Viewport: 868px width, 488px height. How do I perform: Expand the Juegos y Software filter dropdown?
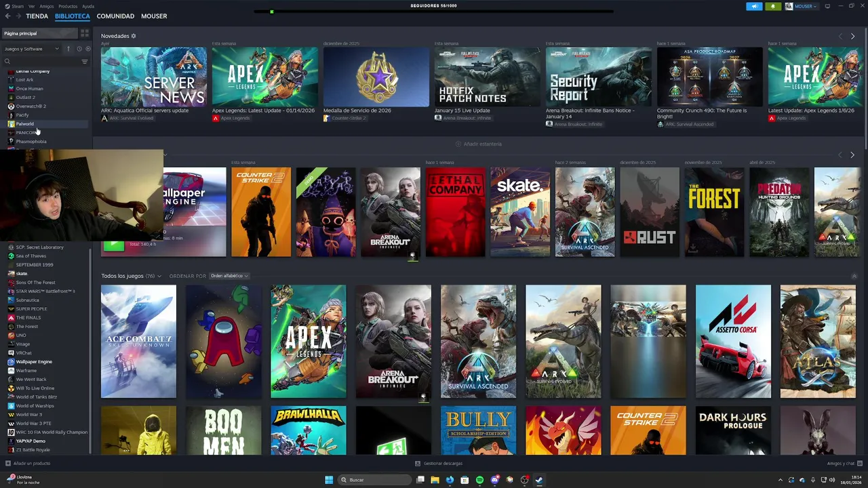point(31,49)
